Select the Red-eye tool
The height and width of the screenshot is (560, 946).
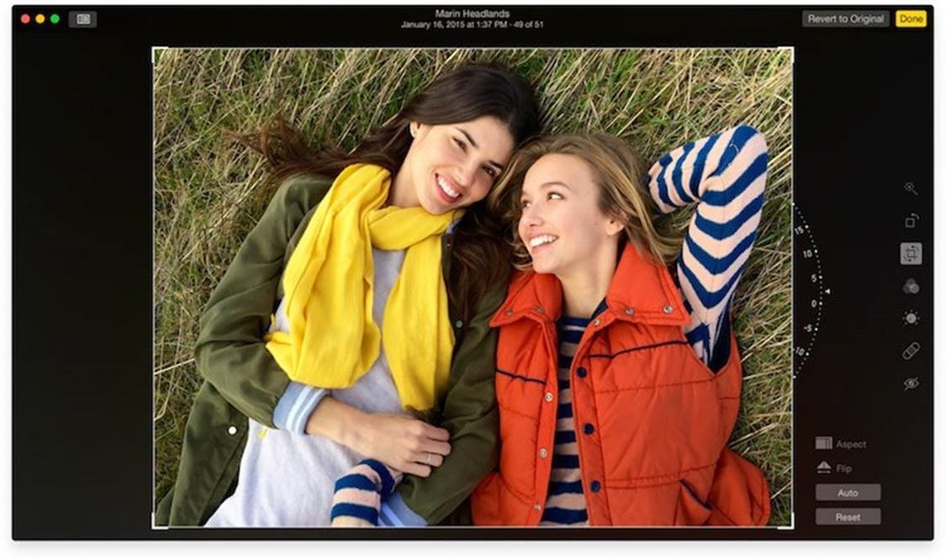pyautogui.click(x=911, y=383)
